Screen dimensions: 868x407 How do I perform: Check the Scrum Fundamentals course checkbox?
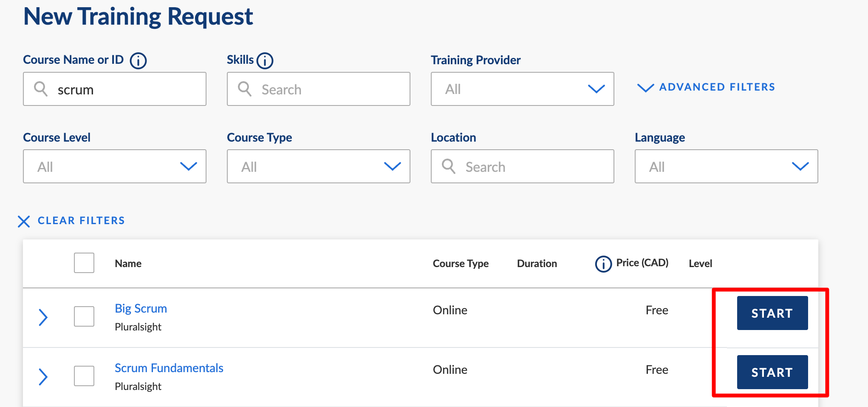[x=84, y=376]
